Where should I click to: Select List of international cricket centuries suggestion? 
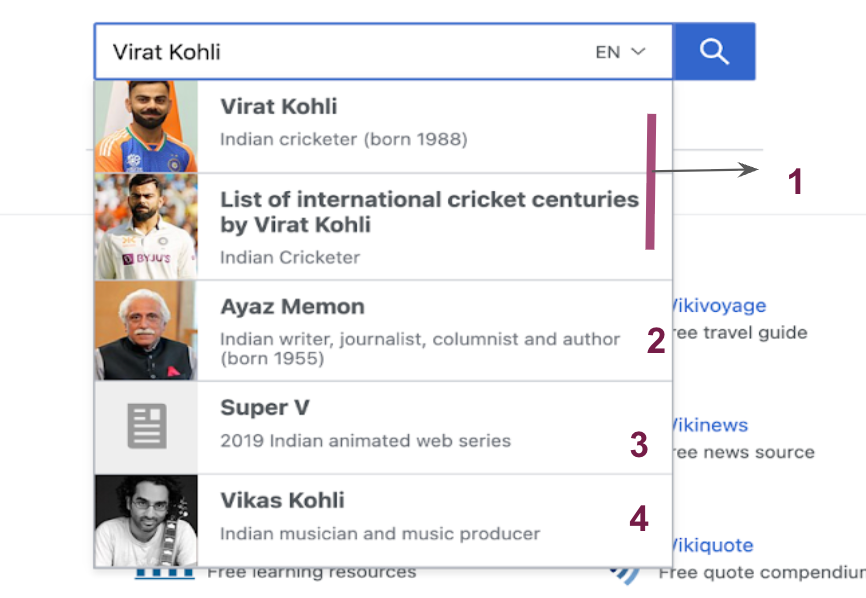383,227
